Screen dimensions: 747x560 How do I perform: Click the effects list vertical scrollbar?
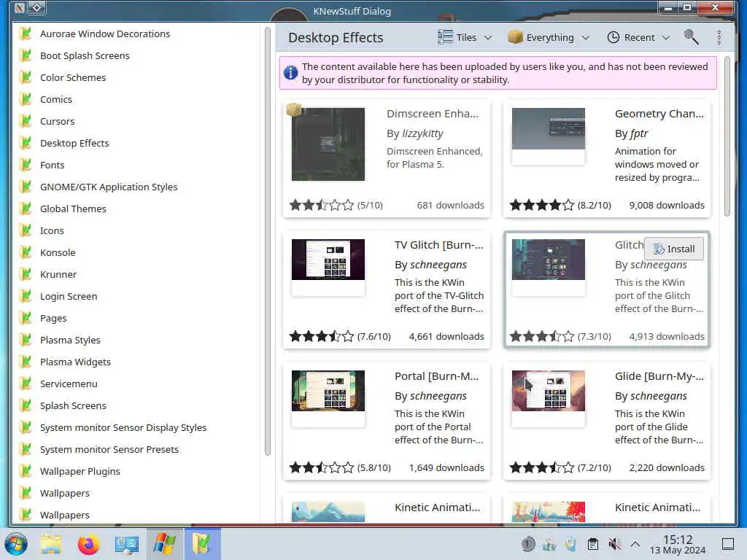click(x=727, y=136)
